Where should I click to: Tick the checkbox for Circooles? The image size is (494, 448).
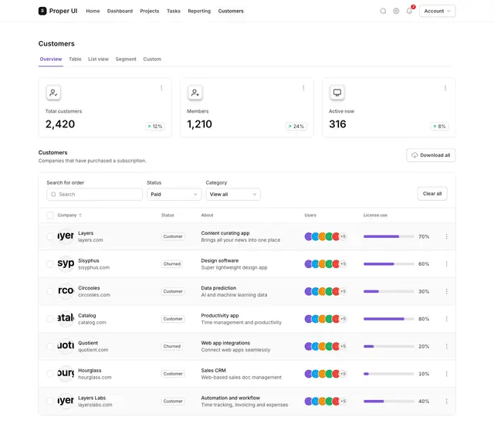[49, 291]
